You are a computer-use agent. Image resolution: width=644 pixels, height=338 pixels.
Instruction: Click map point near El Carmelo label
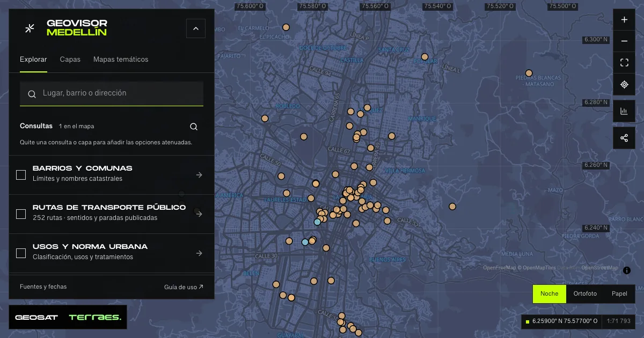coord(286,27)
